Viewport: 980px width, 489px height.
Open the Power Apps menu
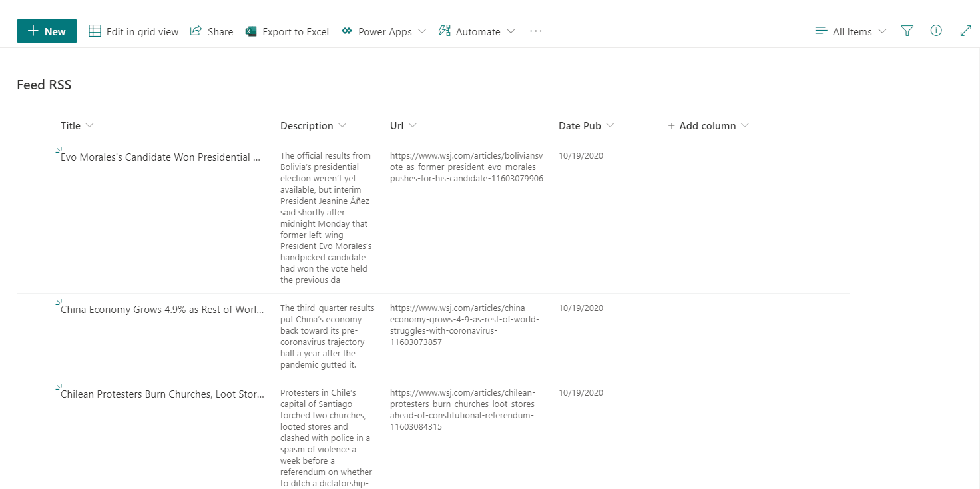[x=383, y=31]
